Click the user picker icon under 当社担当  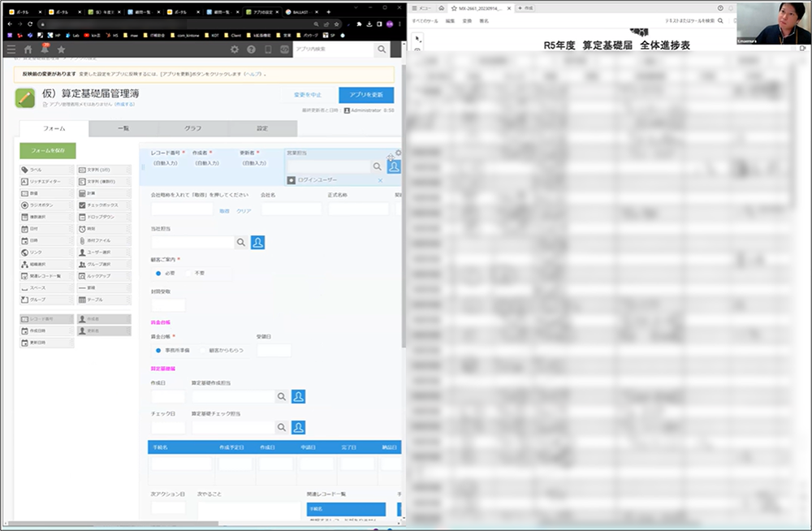[258, 242]
